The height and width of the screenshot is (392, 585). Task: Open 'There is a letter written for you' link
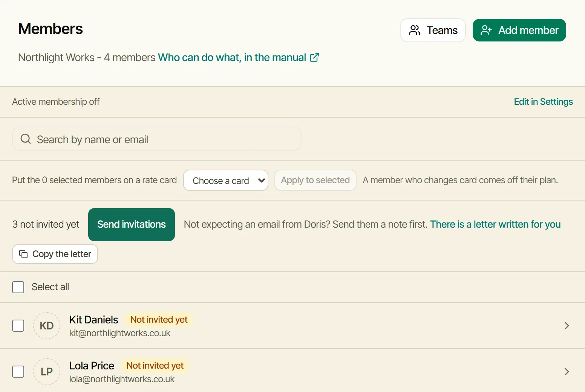click(x=495, y=224)
